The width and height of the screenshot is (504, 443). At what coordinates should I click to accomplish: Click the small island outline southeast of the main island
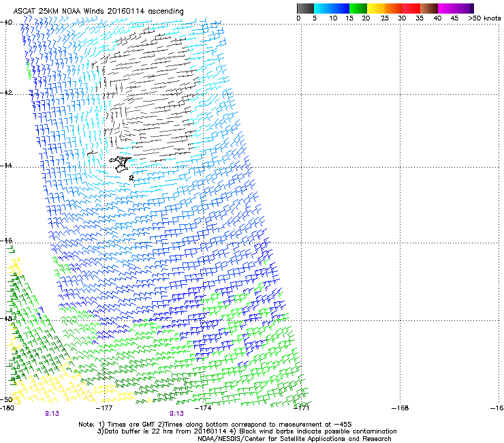(131, 178)
